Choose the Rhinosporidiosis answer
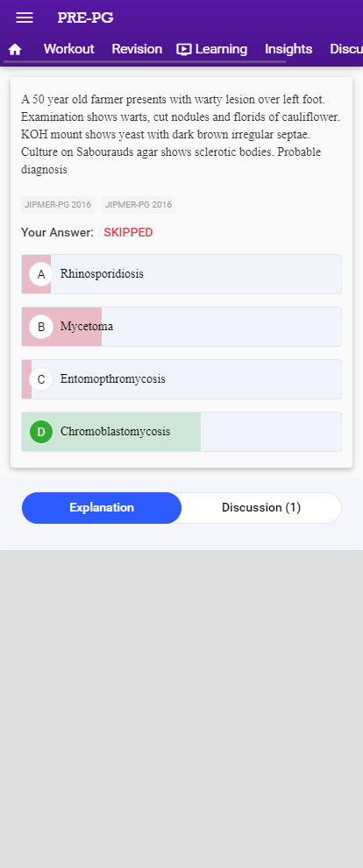 181,274
